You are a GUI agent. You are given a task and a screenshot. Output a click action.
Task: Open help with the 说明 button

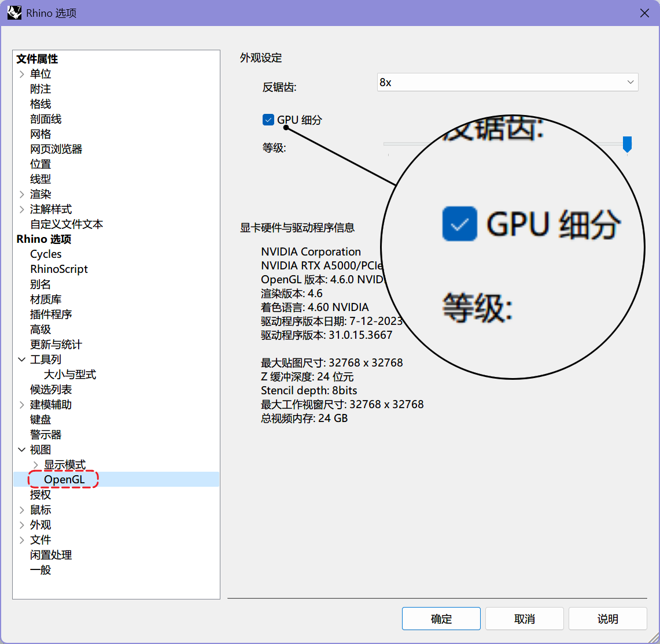[x=608, y=619]
